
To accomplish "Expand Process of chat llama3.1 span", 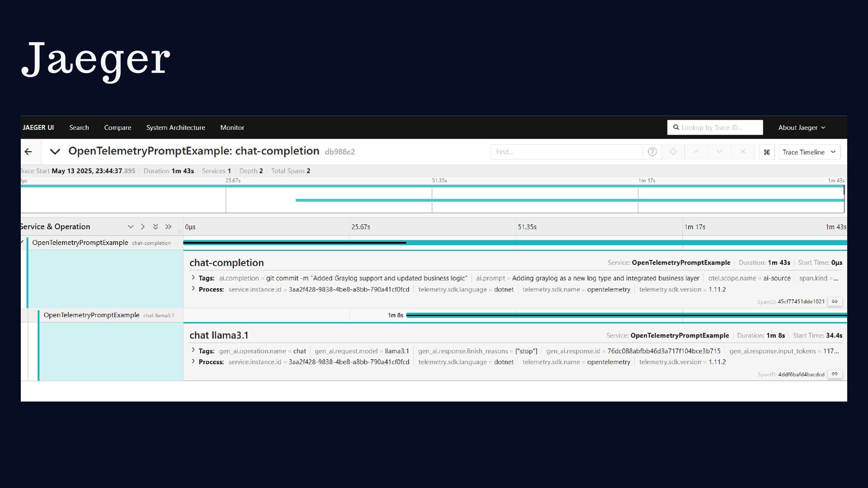I will pos(193,361).
